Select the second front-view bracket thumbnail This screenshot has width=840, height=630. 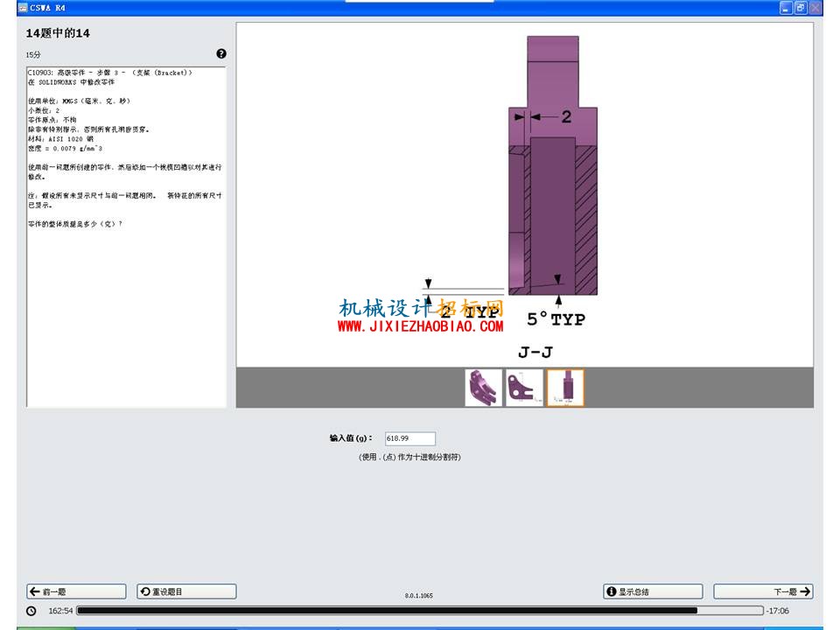pyautogui.click(x=524, y=388)
